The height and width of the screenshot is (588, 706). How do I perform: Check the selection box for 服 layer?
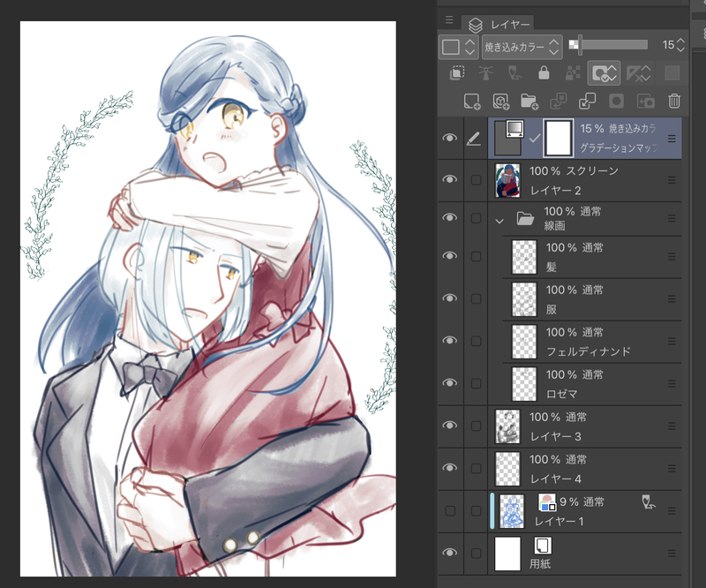(x=476, y=298)
